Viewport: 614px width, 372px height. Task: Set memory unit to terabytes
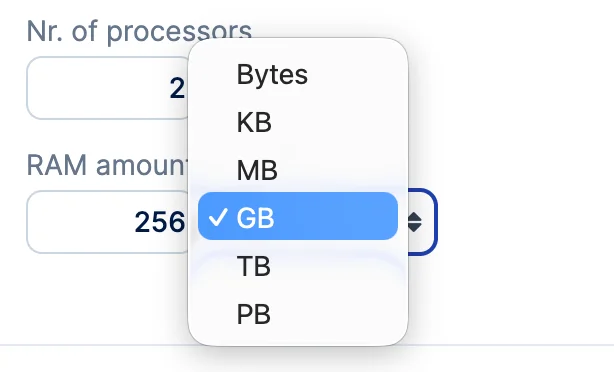[x=298, y=265]
